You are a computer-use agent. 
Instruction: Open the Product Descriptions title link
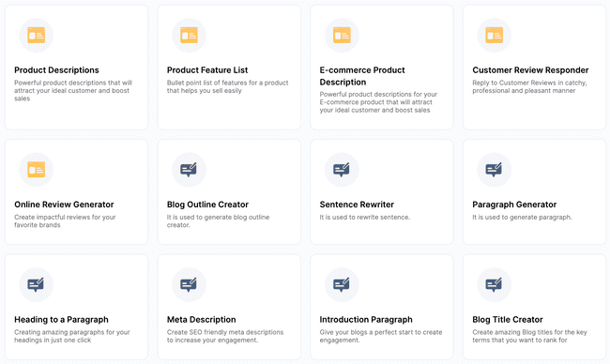(x=57, y=70)
